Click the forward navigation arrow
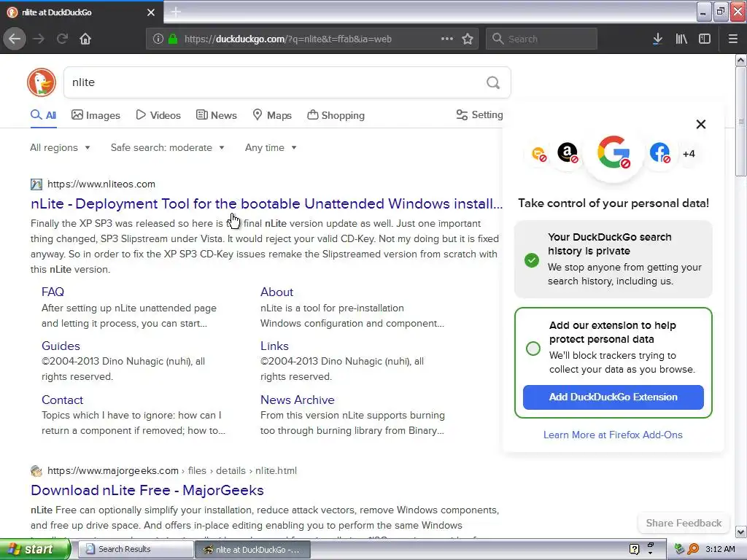Viewport: 747px width, 560px height. click(39, 39)
